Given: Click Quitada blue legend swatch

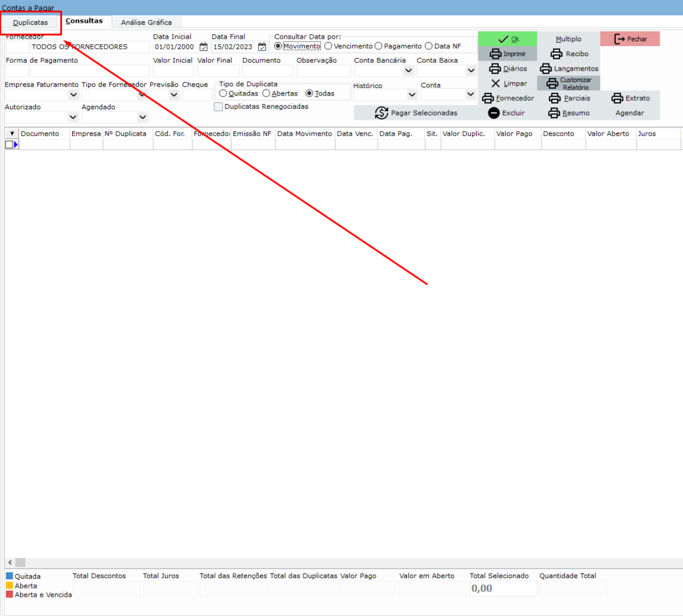Looking at the screenshot, I should 9,576.
